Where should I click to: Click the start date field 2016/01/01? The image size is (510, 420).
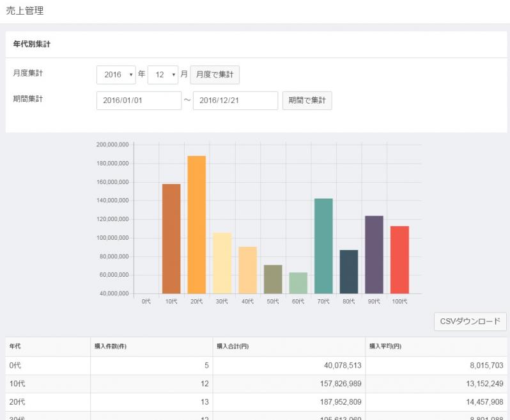pos(139,101)
